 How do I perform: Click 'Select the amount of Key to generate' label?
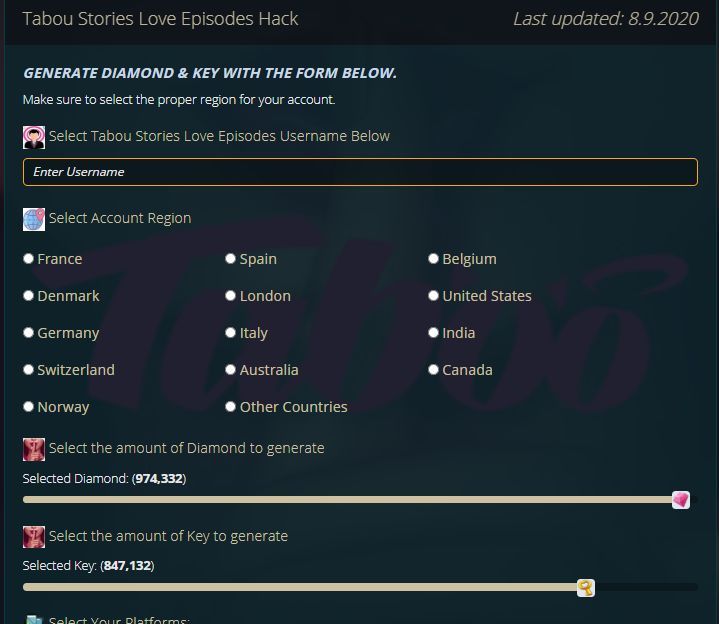pyautogui.click(x=168, y=536)
